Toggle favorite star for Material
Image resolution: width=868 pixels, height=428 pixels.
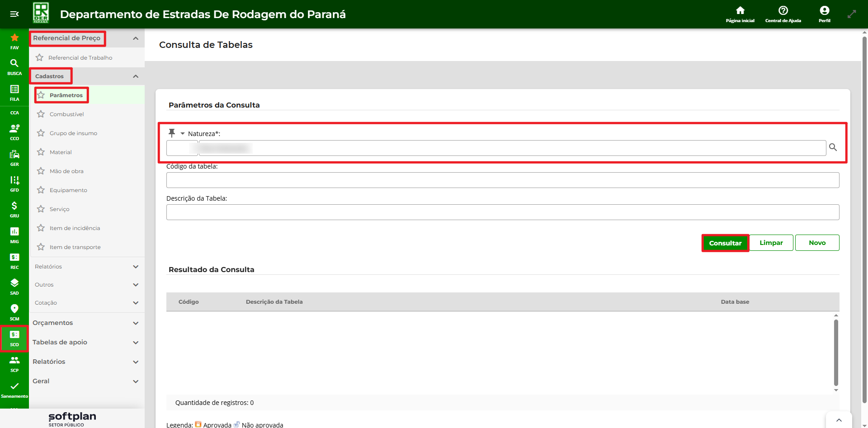click(x=41, y=152)
